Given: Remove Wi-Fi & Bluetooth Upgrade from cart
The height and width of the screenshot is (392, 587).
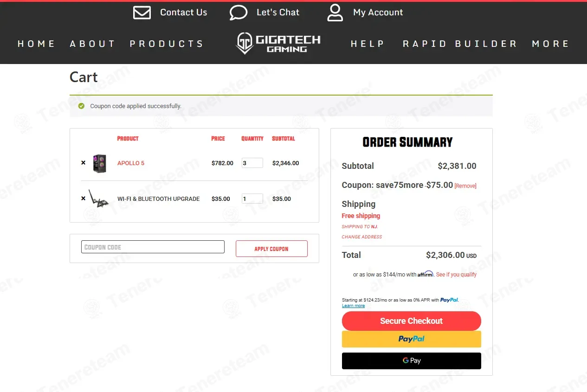Looking at the screenshot, I should click(x=84, y=199).
